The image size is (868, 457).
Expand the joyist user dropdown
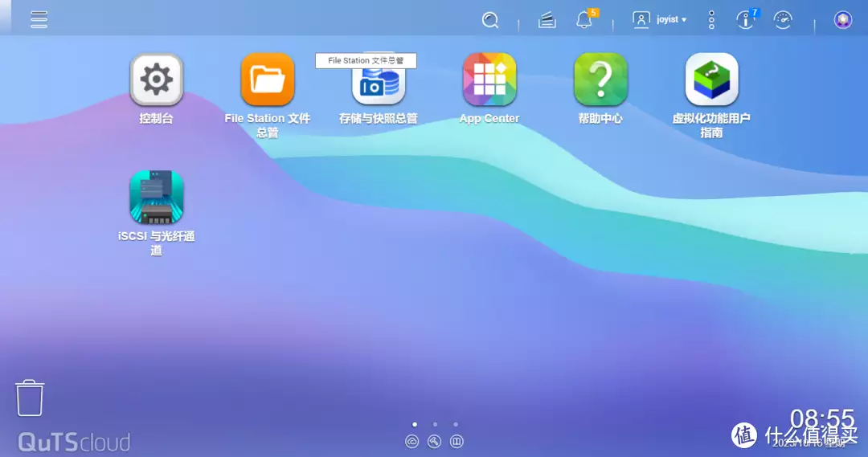point(660,19)
